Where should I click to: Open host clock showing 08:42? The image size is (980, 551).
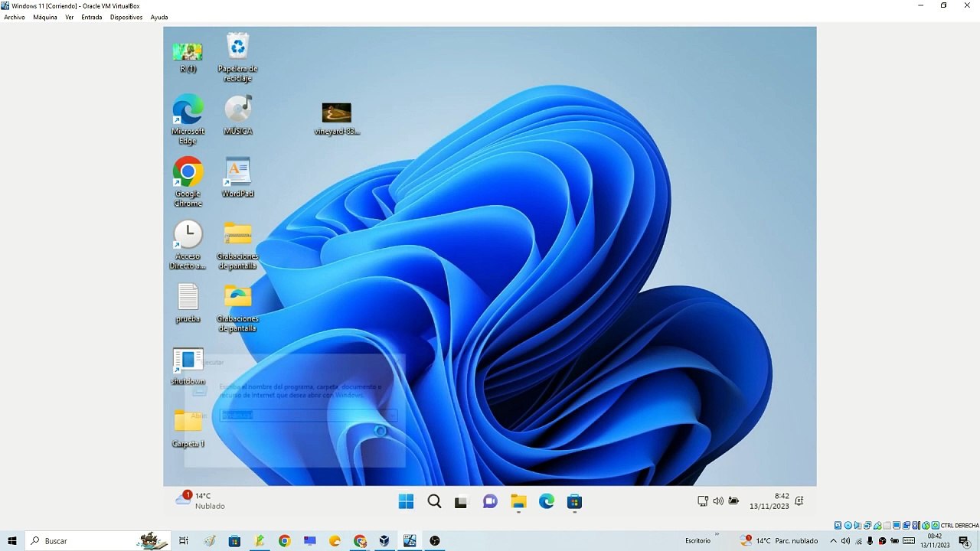(x=935, y=541)
